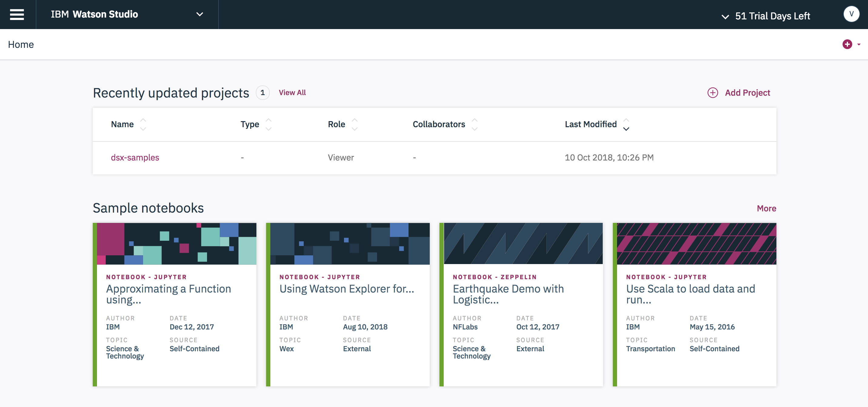Viewport: 868px width, 407px height.
Task: Click the Home breadcrumb
Action: (x=21, y=45)
